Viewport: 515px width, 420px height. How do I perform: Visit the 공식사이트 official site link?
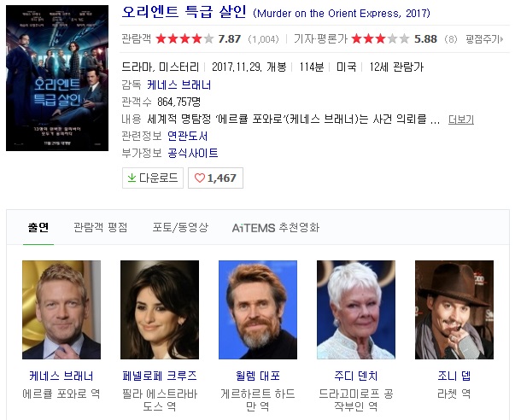click(x=193, y=153)
